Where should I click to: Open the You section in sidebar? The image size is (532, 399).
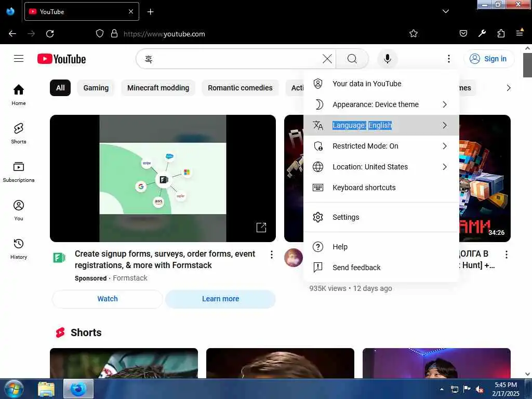[19, 210]
